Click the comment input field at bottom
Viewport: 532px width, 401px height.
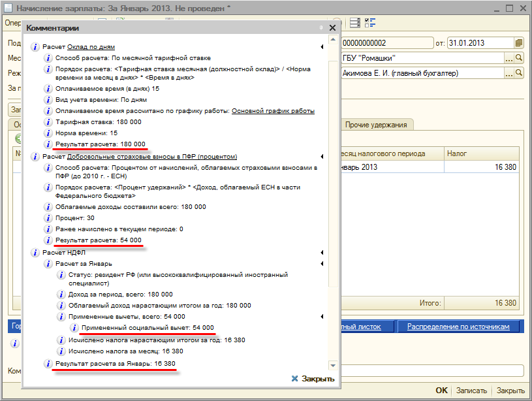click(x=432, y=370)
